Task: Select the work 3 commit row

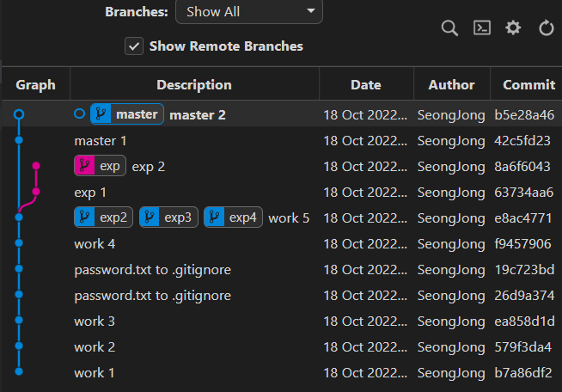Action: coord(281,322)
